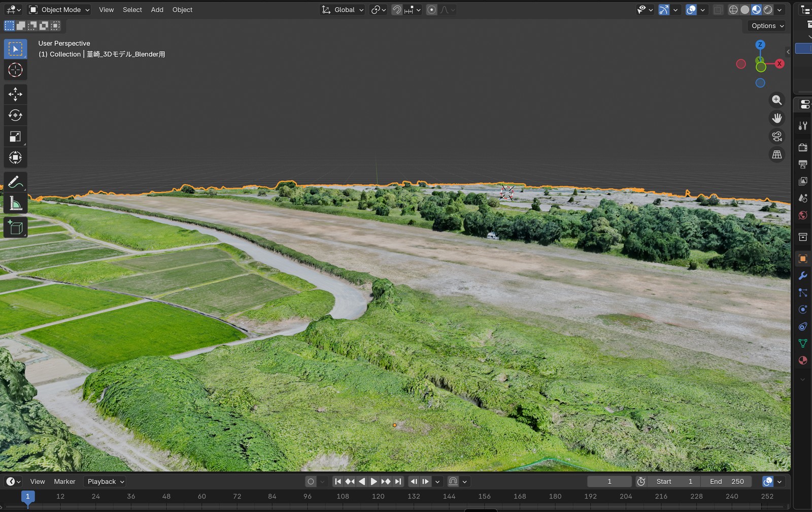Open the viewport shading options arrow
This screenshot has width=812, height=512.
click(x=780, y=10)
